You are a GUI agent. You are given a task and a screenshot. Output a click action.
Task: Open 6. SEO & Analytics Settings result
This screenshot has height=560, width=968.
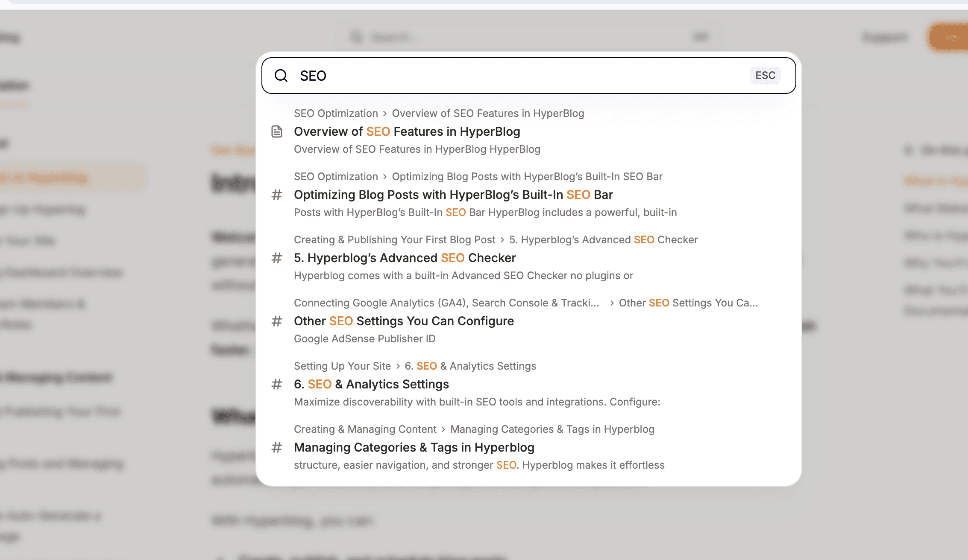[371, 384]
